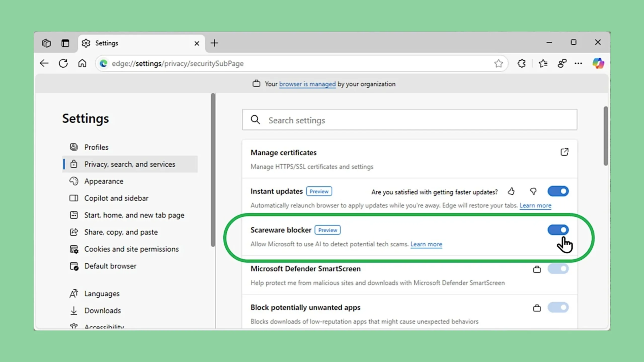Go to the home page
This screenshot has height=362, width=644.
tap(82, 63)
